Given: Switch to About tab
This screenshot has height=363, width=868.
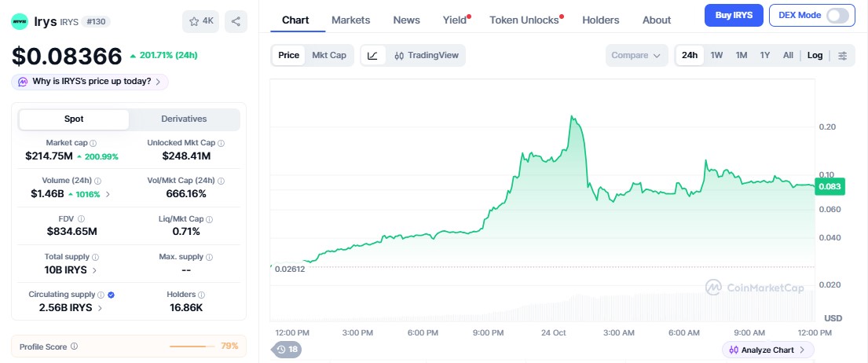Looking at the screenshot, I should coord(657,20).
